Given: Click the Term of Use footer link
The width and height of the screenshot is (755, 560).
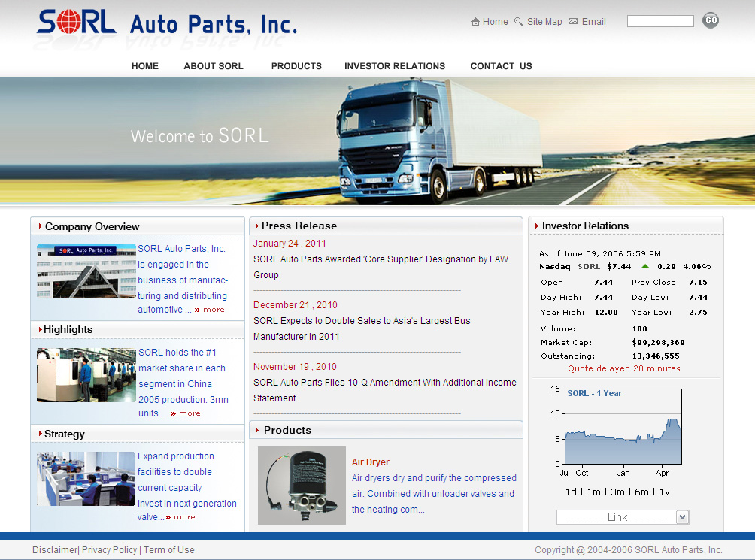Looking at the screenshot, I should point(169,550).
